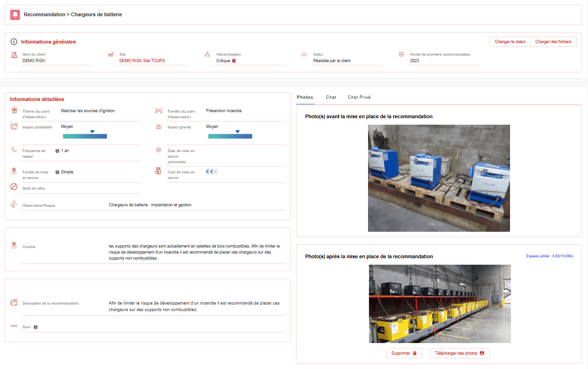Open the before-recommendation photo of chargers on pallets
Viewport: 588px width, 369px height.
[439, 178]
